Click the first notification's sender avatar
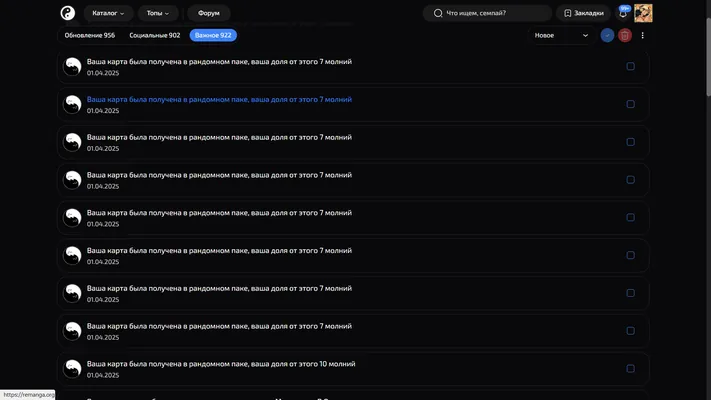This screenshot has height=400, width=711. [x=72, y=66]
